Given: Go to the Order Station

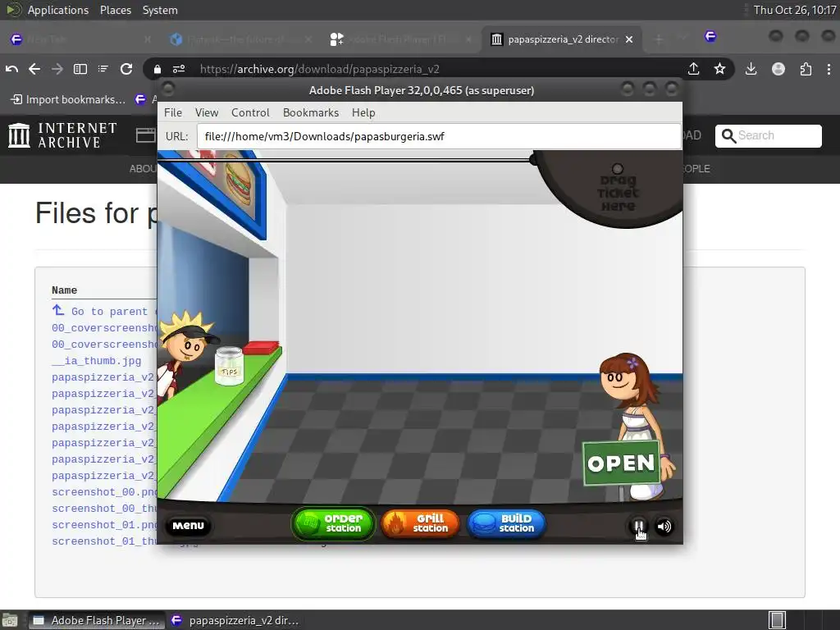Looking at the screenshot, I should point(333,523).
